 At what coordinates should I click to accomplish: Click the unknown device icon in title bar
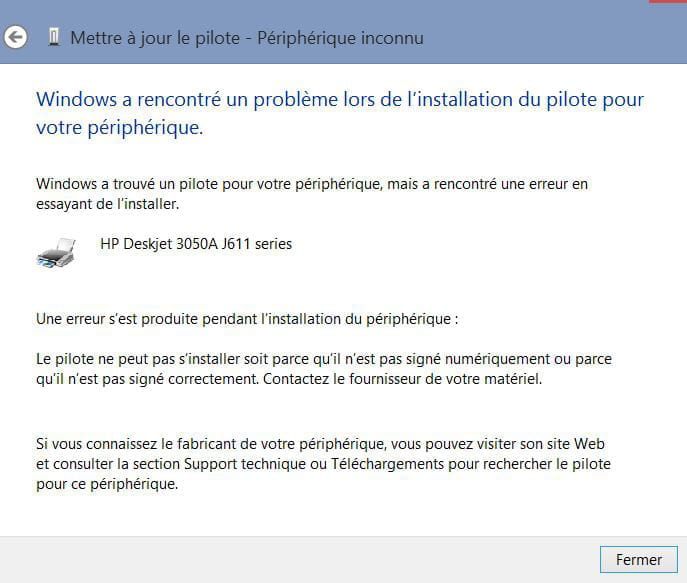(x=54, y=37)
